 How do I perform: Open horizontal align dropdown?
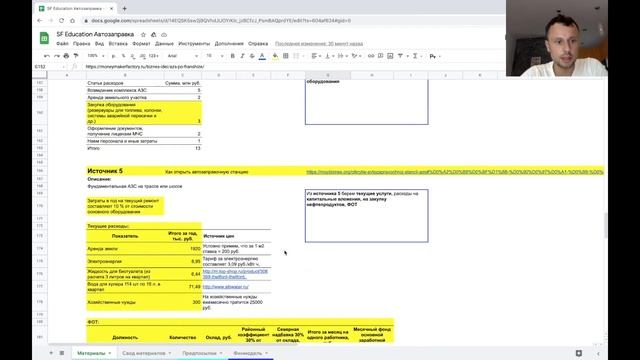pyautogui.click(x=316, y=56)
